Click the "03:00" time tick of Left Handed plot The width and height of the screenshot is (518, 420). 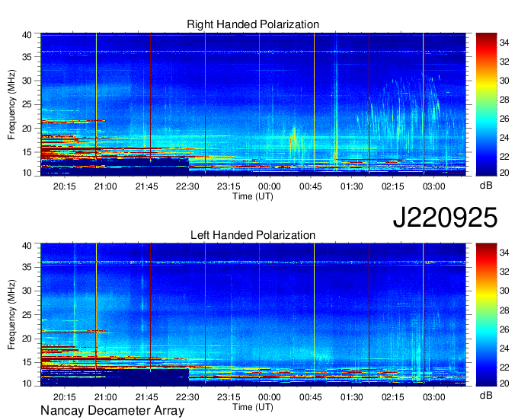tap(433, 397)
